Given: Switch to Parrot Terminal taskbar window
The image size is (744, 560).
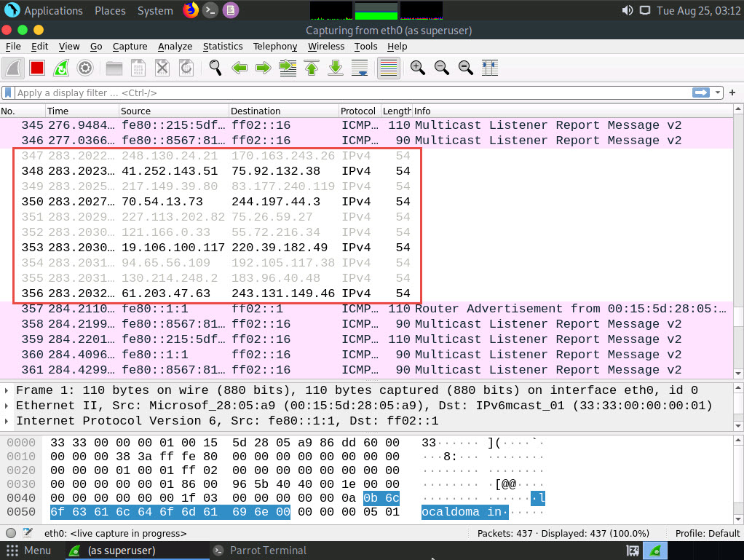Looking at the screenshot, I should click(x=260, y=551).
